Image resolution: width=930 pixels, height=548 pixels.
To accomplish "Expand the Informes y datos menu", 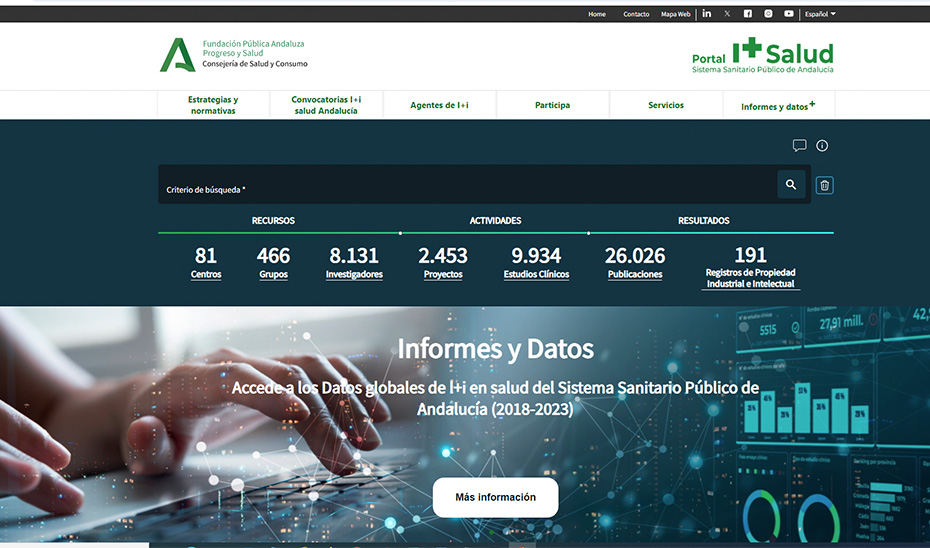I will click(777, 106).
